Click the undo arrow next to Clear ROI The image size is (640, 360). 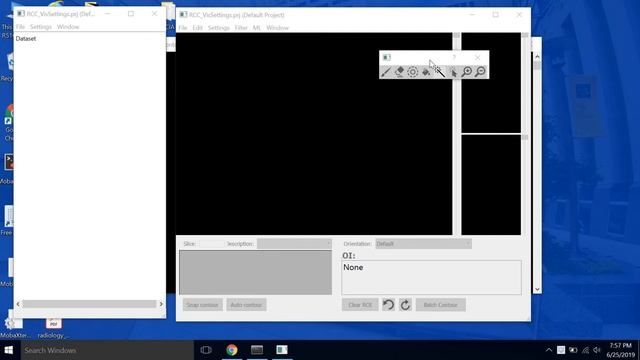coord(389,304)
